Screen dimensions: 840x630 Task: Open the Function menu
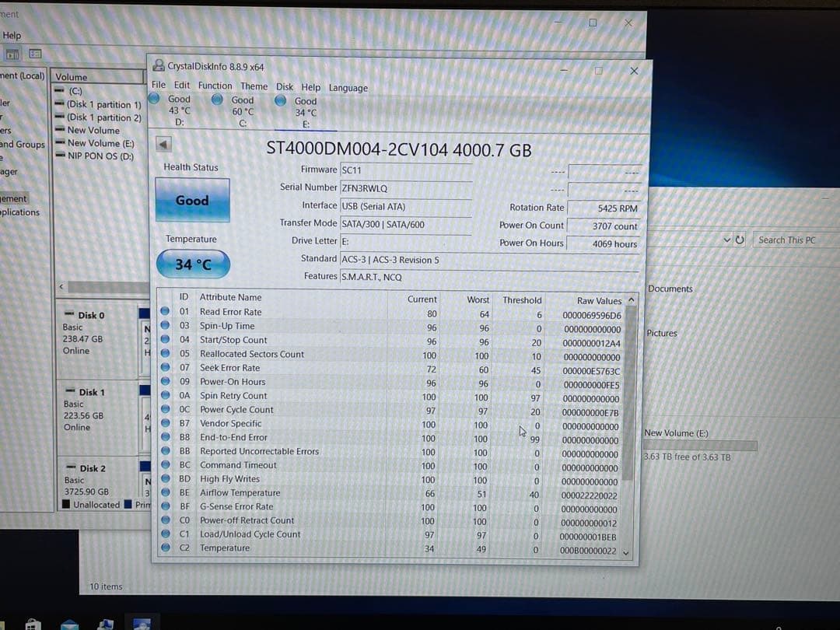tap(215, 86)
